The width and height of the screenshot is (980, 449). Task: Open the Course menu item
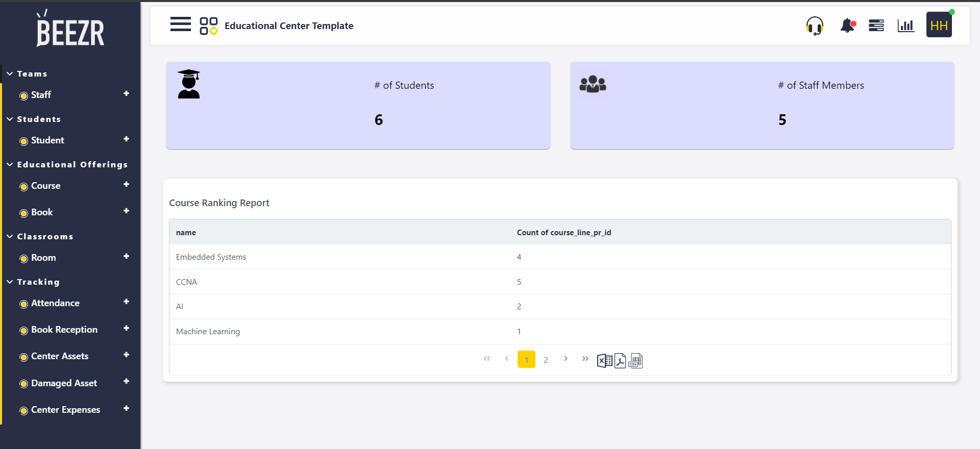[46, 186]
